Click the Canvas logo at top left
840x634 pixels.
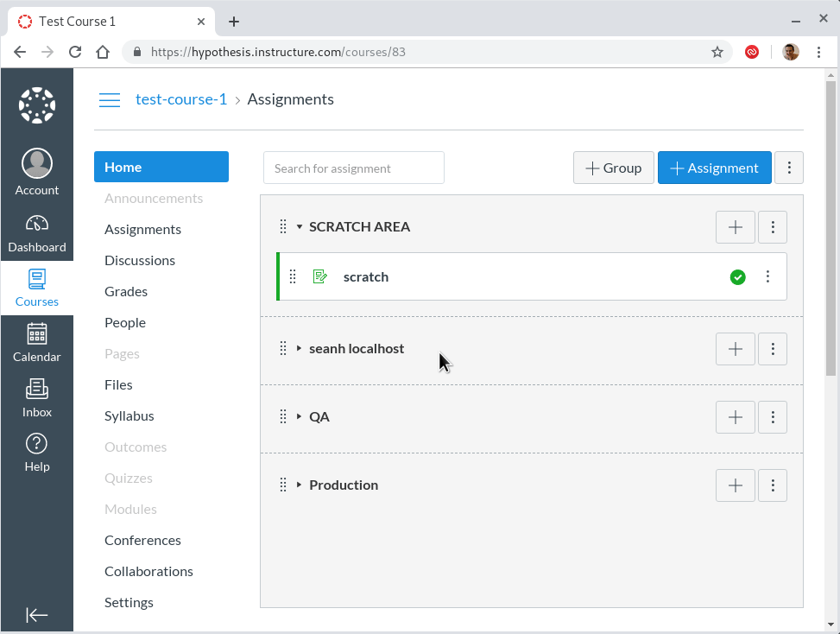click(36, 105)
